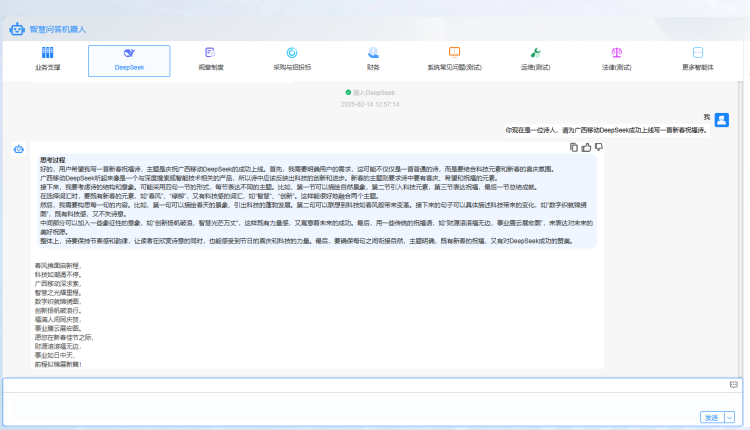Open the 运维(测试) wrench agent
Image resolution: width=750 pixels, height=430 pixels.
pos(535,60)
